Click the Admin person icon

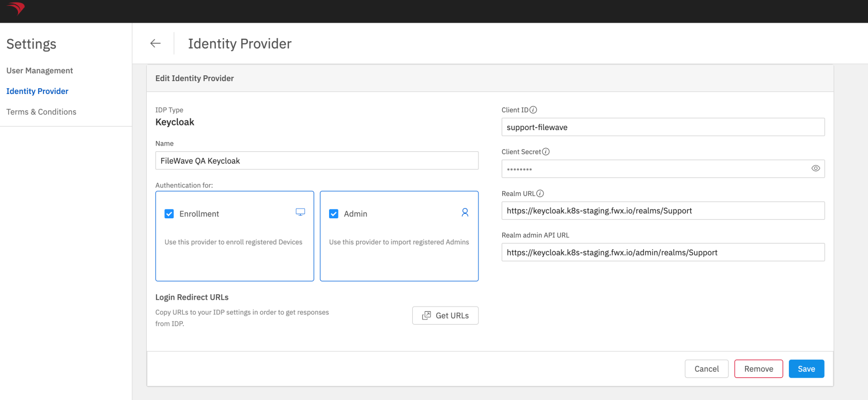[465, 212]
